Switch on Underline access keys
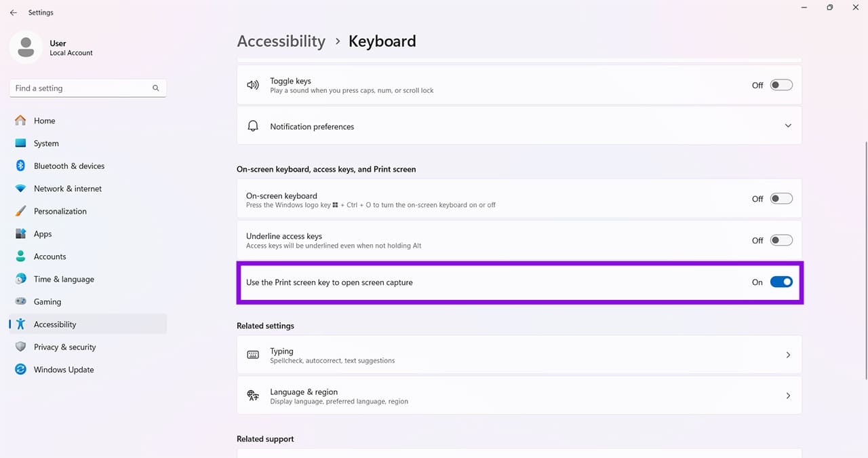868x458 pixels. coord(781,240)
